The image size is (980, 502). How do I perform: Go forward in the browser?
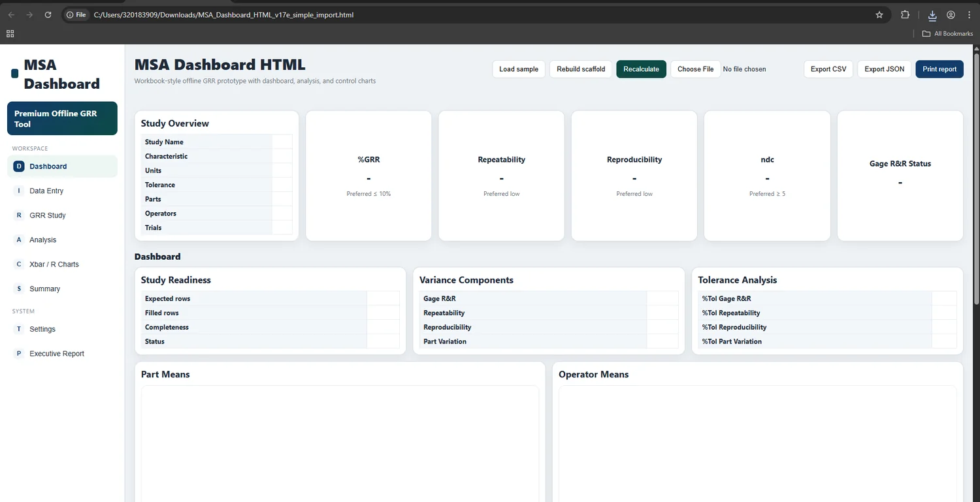29,14
